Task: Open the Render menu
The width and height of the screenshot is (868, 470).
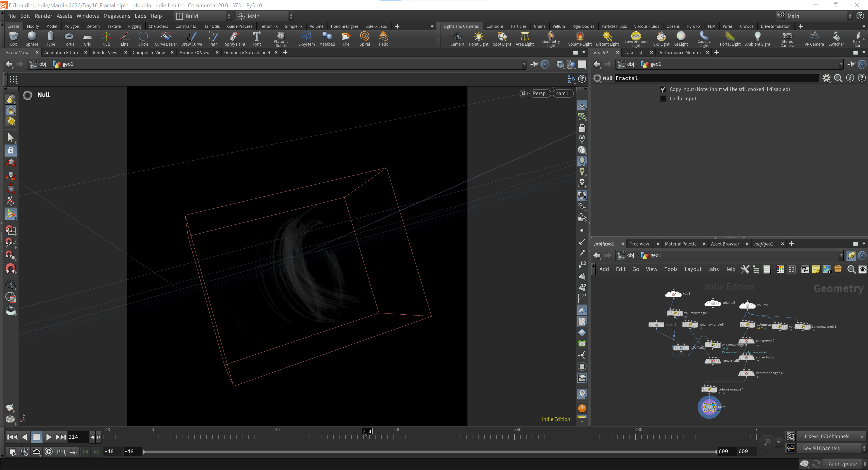Action: click(x=43, y=16)
